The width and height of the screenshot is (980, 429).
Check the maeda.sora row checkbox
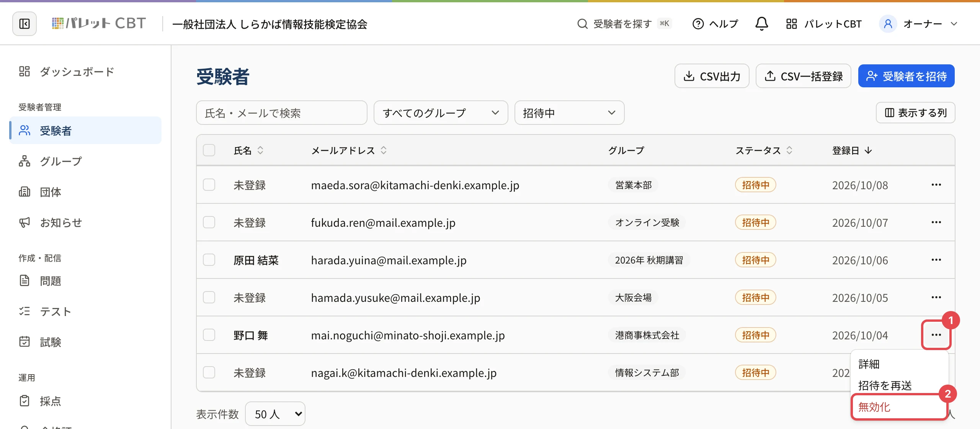point(209,185)
